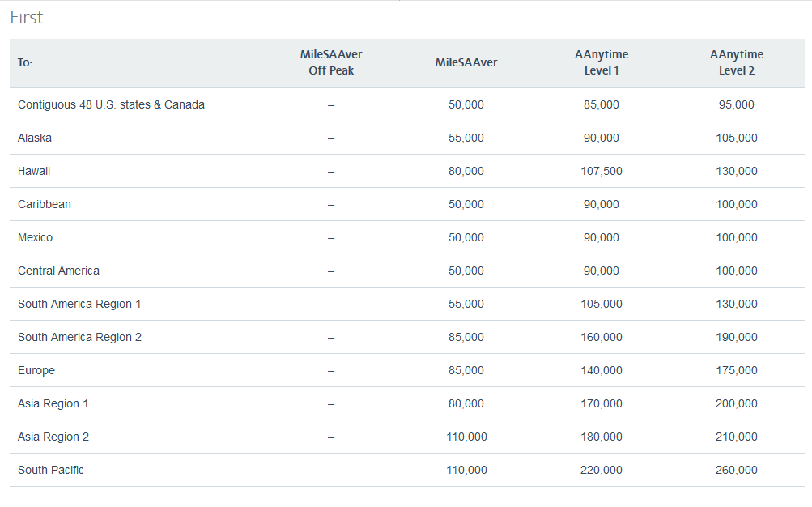Click 85,000 in the Contiguous 48 row

[602, 104]
